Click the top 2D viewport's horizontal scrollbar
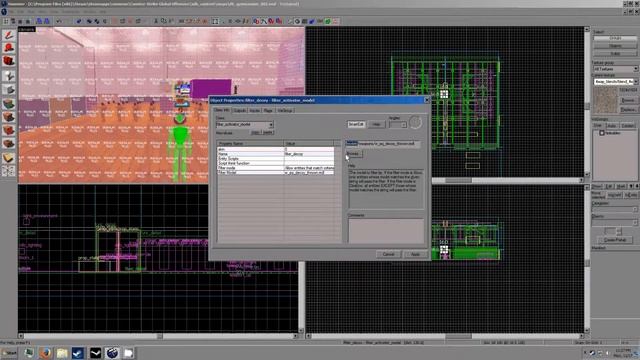Viewport: 640px width, 360px height. [x=508, y=180]
